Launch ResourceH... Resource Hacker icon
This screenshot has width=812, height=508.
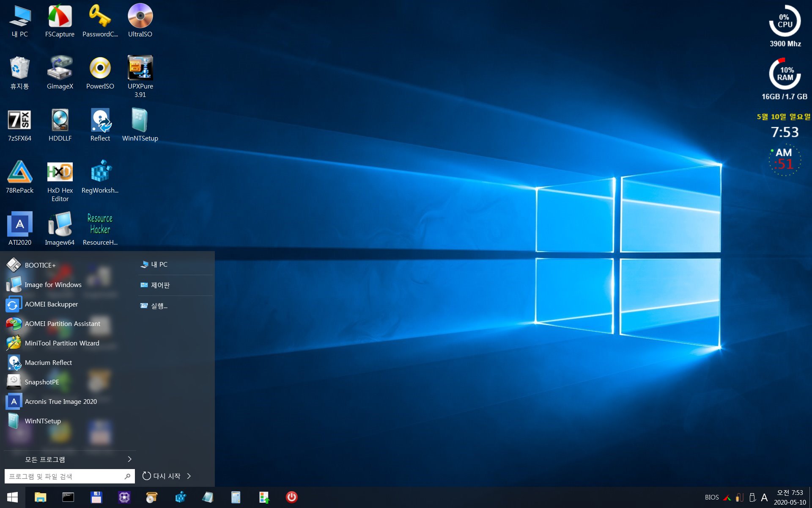(x=100, y=229)
